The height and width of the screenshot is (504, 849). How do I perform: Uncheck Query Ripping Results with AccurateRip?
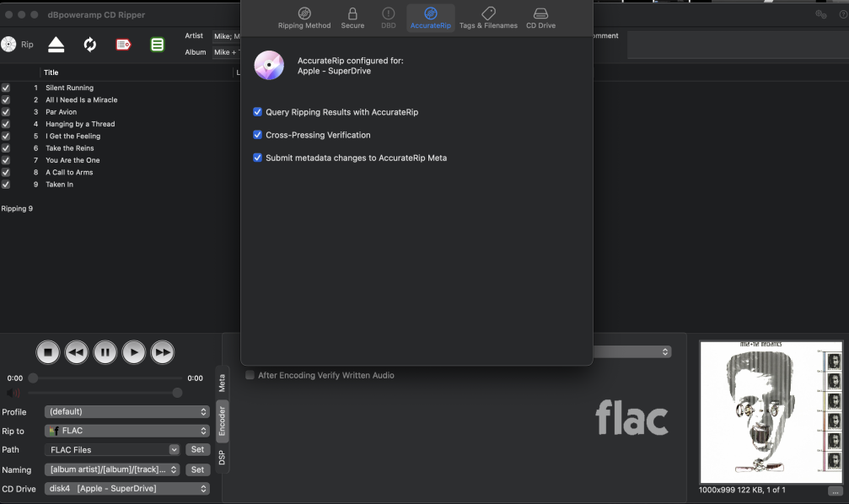pyautogui.click(x=258, y=112)
